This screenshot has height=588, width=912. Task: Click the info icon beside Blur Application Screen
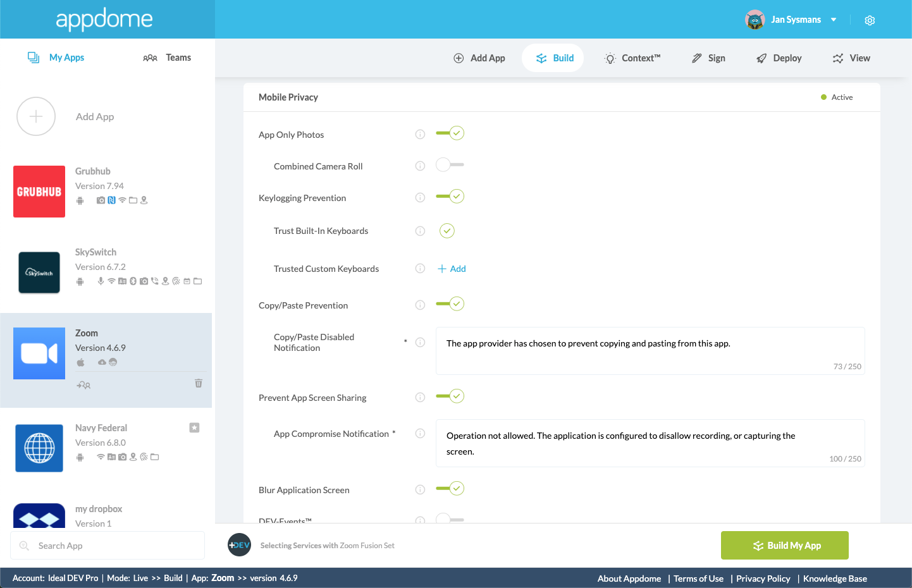(420, 490)
